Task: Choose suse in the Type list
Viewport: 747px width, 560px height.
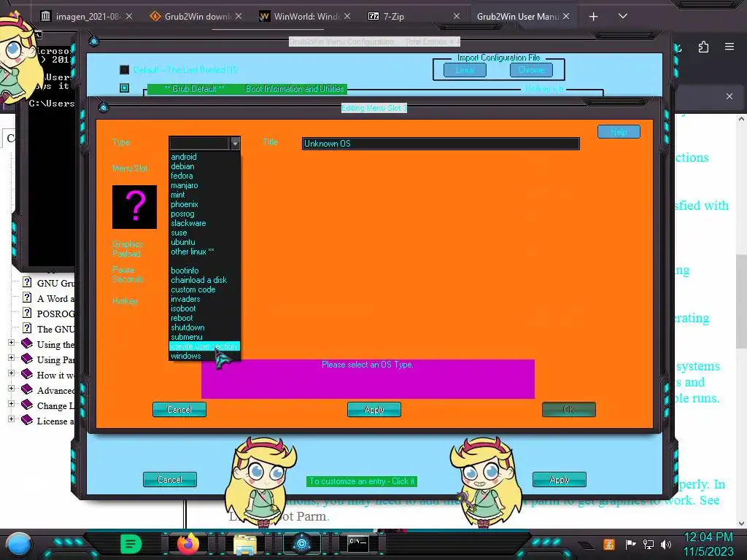Action: pyautogui.click(x=179, y=233)
